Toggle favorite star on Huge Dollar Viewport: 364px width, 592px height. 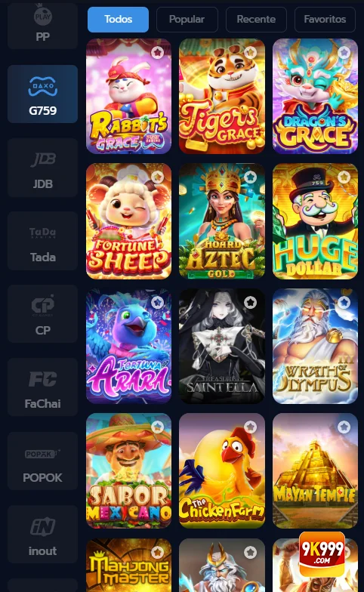point(344,177)
